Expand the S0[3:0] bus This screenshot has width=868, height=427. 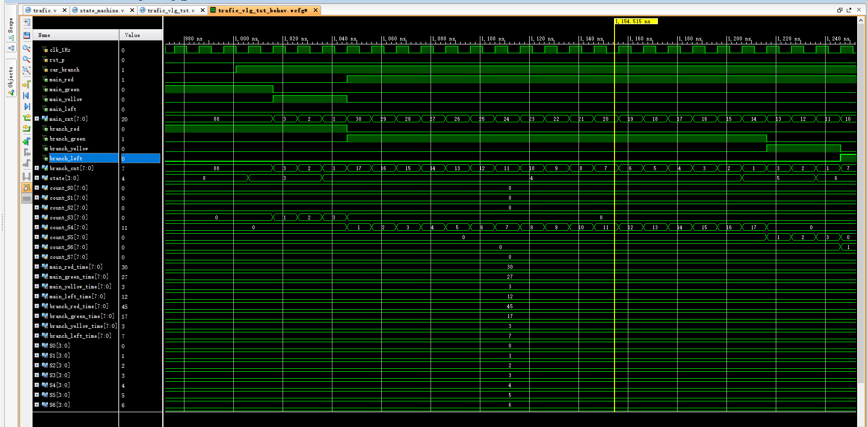click(x=36, y=346)
